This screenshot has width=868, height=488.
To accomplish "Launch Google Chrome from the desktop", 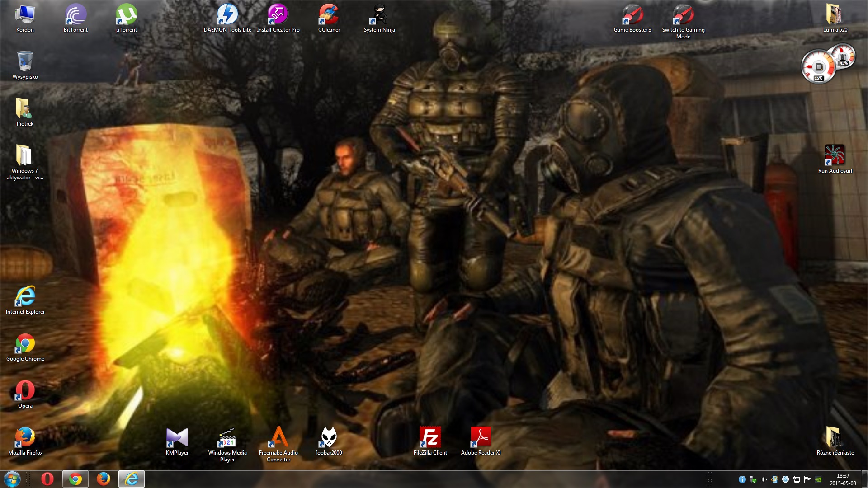I will point(25,347).
